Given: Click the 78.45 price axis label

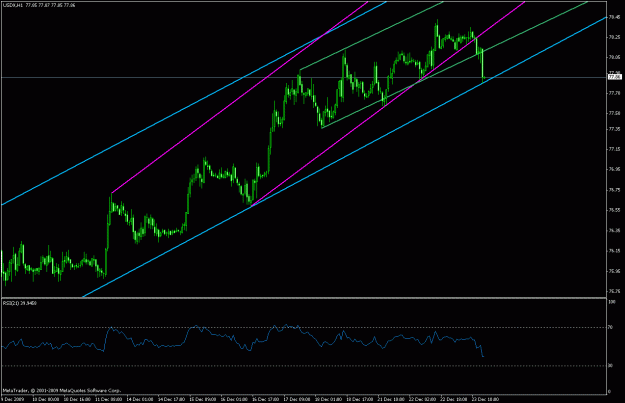Looking at the screenshot, I should click(614, 17).
